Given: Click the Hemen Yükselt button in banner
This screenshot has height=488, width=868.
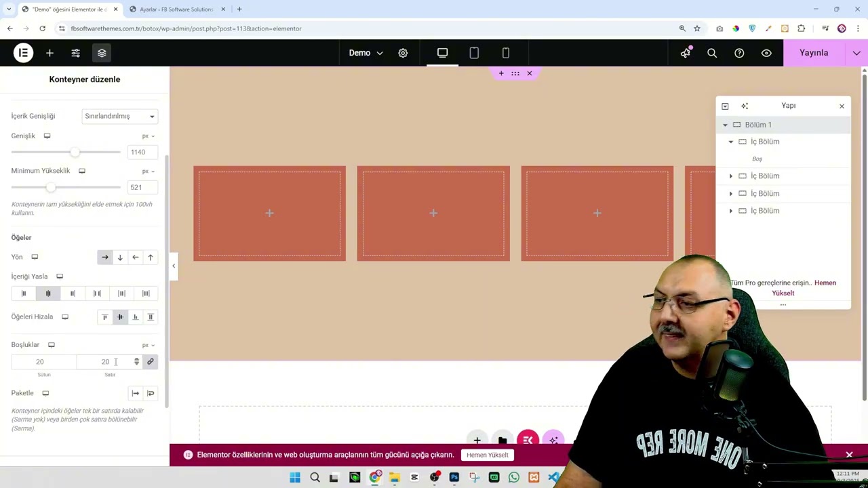Looking at the screenshot, I should coord(487,455).
